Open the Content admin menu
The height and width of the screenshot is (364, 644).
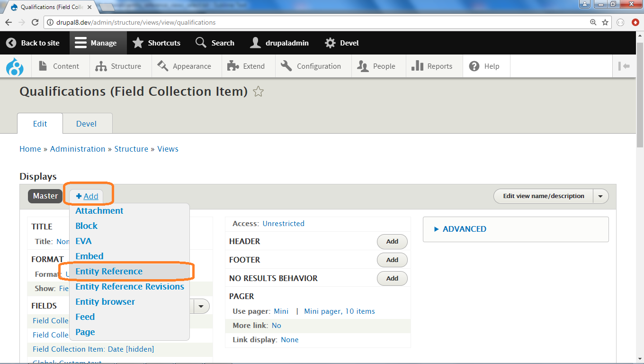[x=60, y=66]
